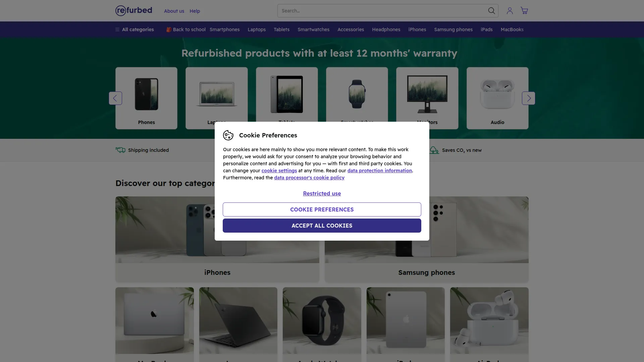
Task: Click the cookie icon in dialog
Action: point(228,135)
